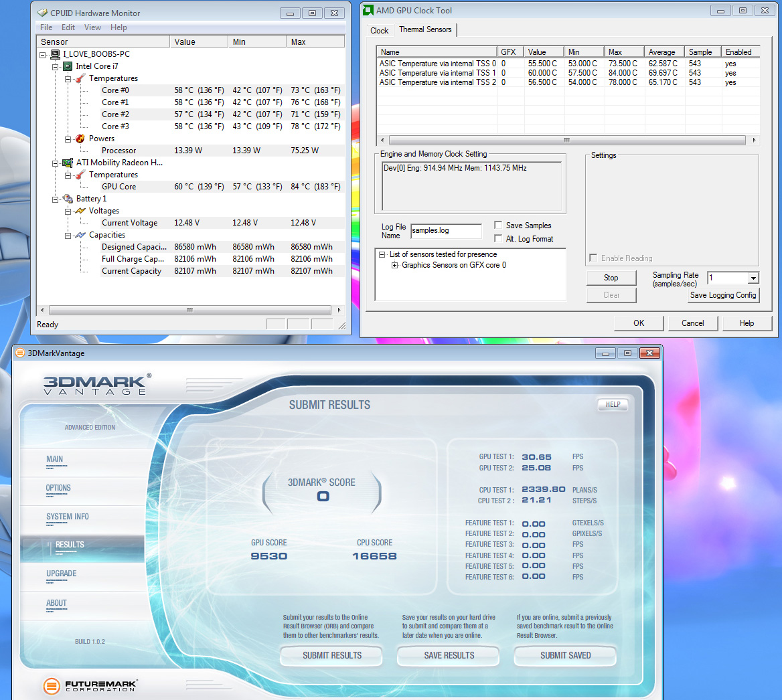Image resolution: width=782 pixels, height=700 pixels.
Task: Collapse the ATI Mobility Radeon node
Action: click(56, 163)
